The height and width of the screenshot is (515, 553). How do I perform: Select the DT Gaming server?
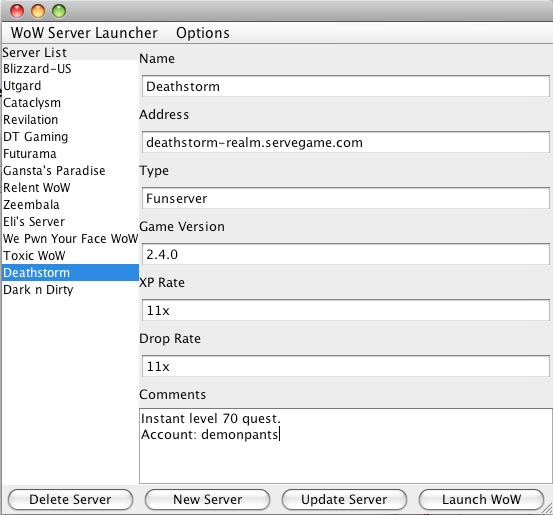(x=70, y=137)
